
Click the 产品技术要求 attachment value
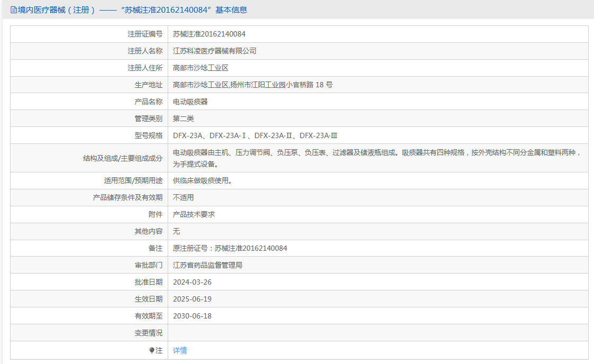click(194, 214)
